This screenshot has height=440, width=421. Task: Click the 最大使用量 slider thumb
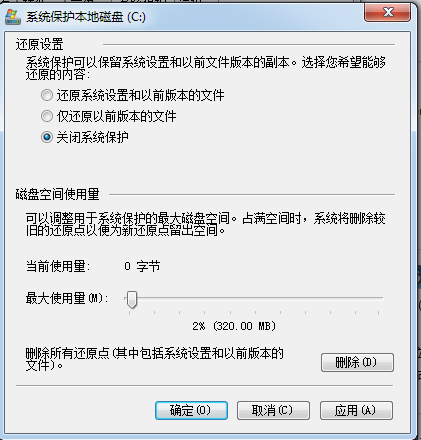(x=132, y=300)
